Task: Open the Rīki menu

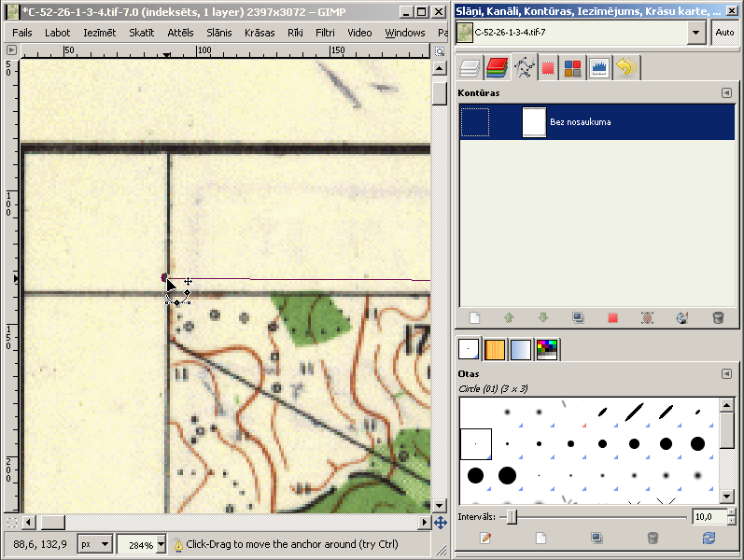Action: coord(295,33)
